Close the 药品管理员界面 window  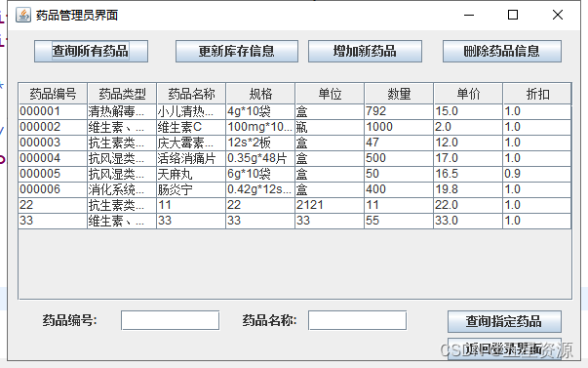tap(558, 15)
